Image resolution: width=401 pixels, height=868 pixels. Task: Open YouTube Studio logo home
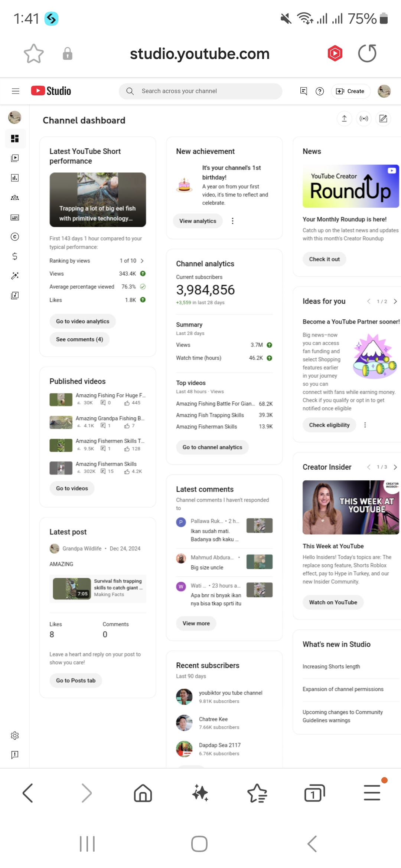[51, 91]
